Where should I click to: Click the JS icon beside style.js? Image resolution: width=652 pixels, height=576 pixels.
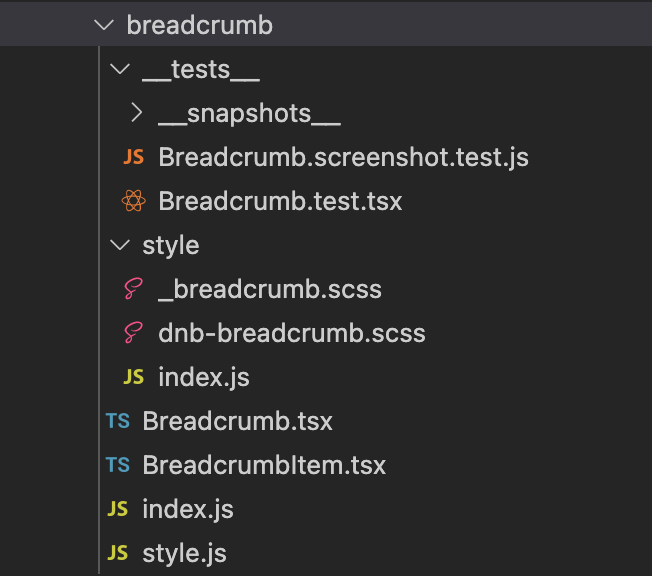coord(118,553)
